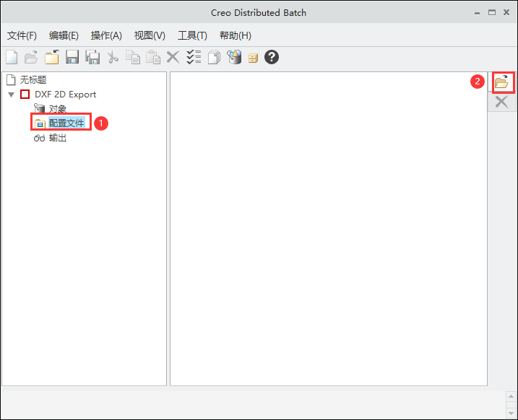Click the New file toolbar icon
This screenshot has width=518, height=420.
pos(12,57)
